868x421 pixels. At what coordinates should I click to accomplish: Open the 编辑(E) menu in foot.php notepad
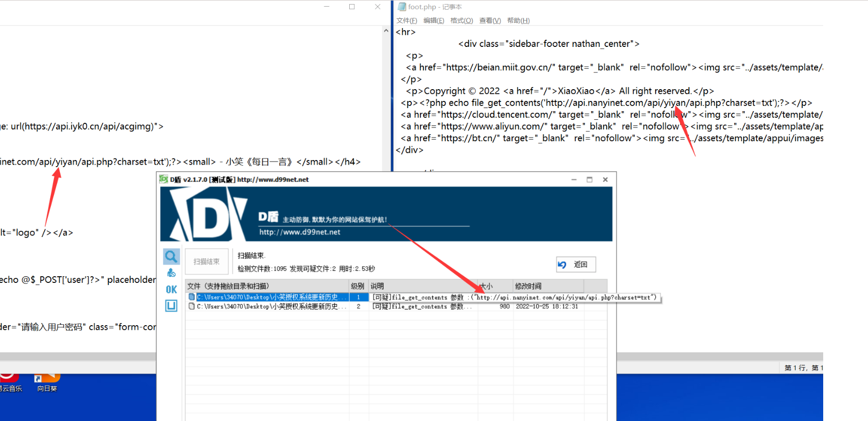434,20
